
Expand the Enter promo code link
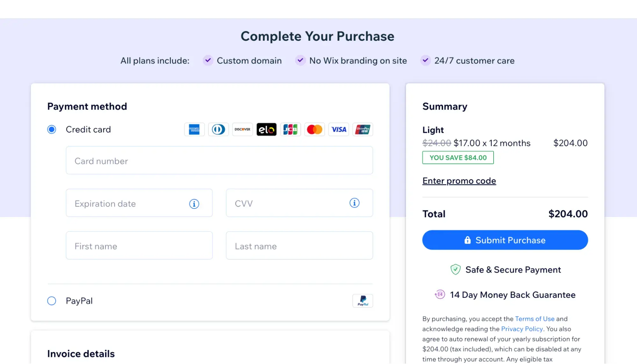click(x=459, y=181)
